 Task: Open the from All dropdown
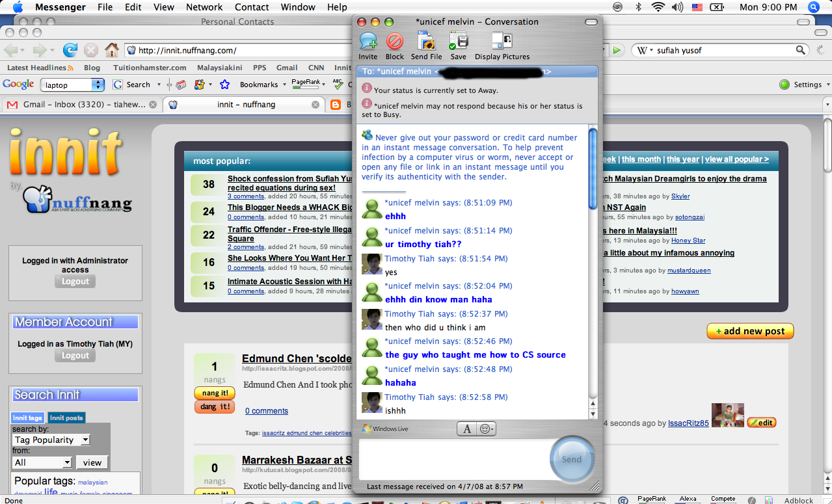[x=42, y=462]
